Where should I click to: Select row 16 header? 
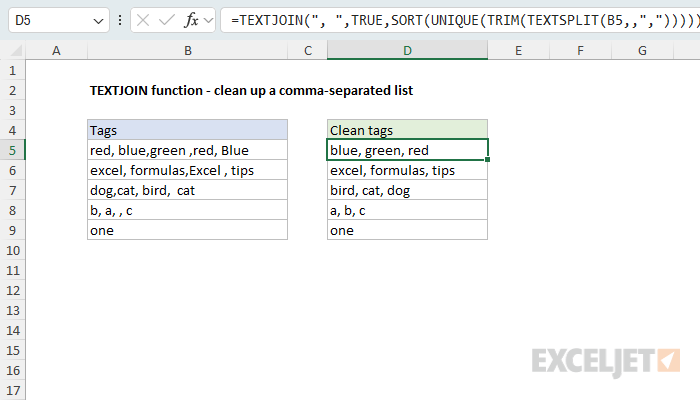pyautogui.click(x=12, y=371)
